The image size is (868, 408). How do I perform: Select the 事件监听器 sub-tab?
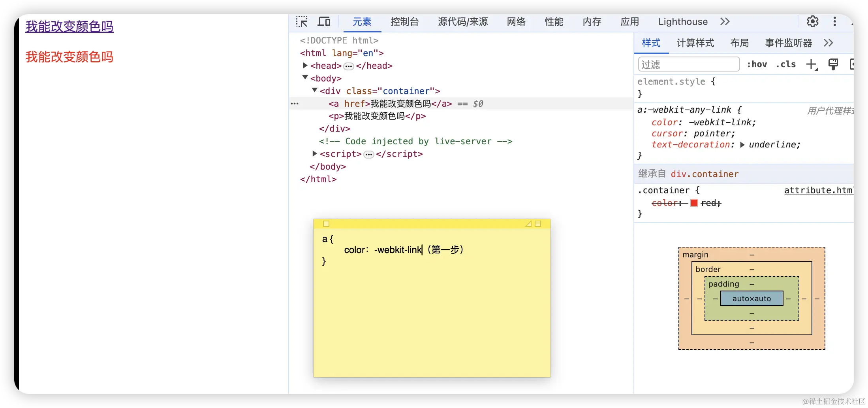coord(788,43)
